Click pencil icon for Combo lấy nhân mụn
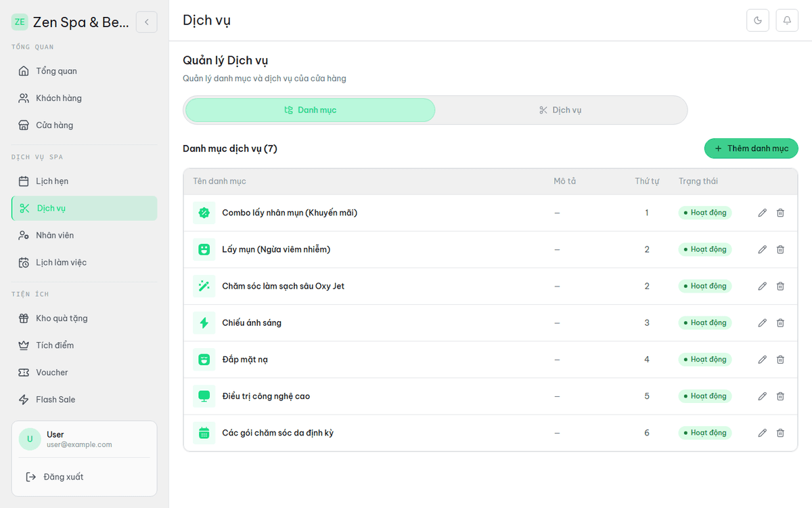This screenshot has width=812, height=508. point(763,213)
